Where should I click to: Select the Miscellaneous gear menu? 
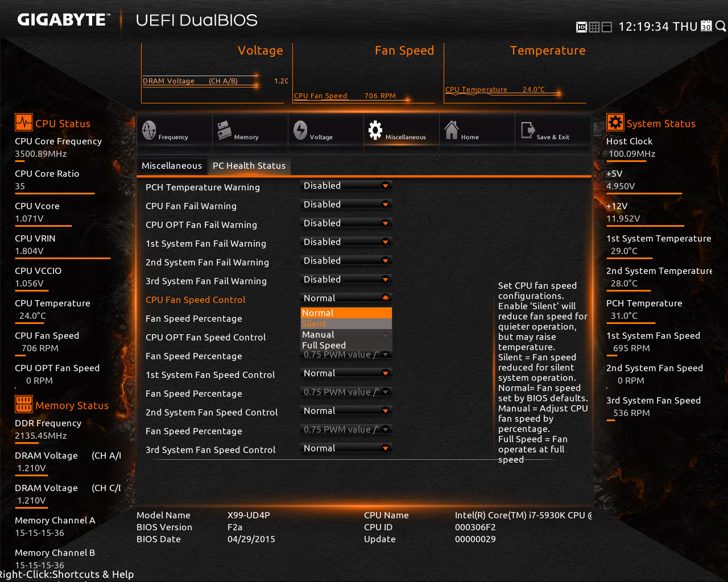click(401, 130)
